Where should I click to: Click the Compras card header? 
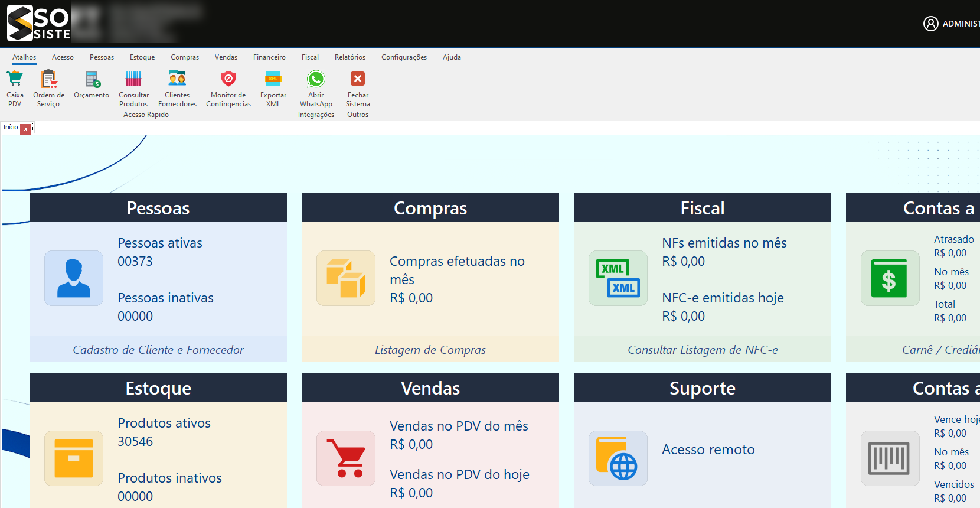click(x=430, y=207)
